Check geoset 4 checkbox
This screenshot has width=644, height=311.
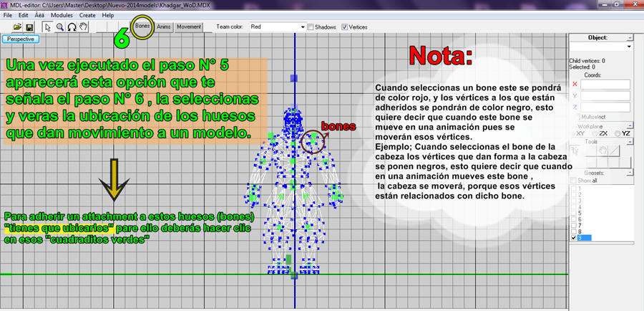click(574, 207)
